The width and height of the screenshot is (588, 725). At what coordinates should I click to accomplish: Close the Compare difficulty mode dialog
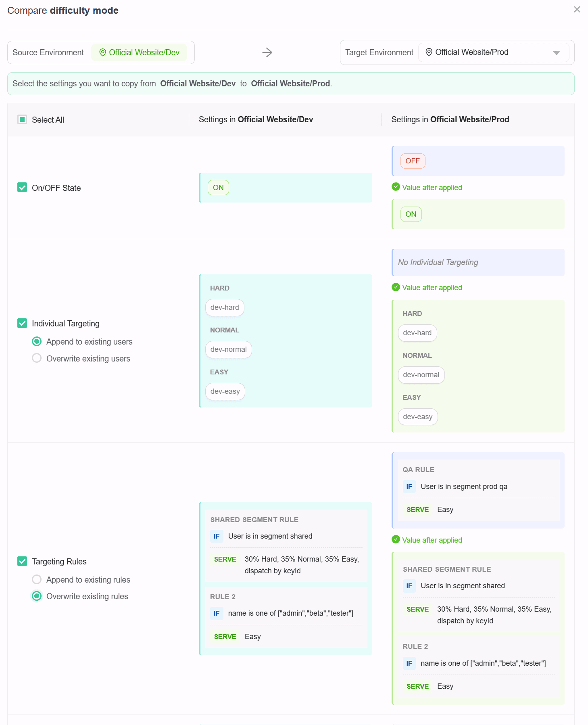(x=577, y=9)
